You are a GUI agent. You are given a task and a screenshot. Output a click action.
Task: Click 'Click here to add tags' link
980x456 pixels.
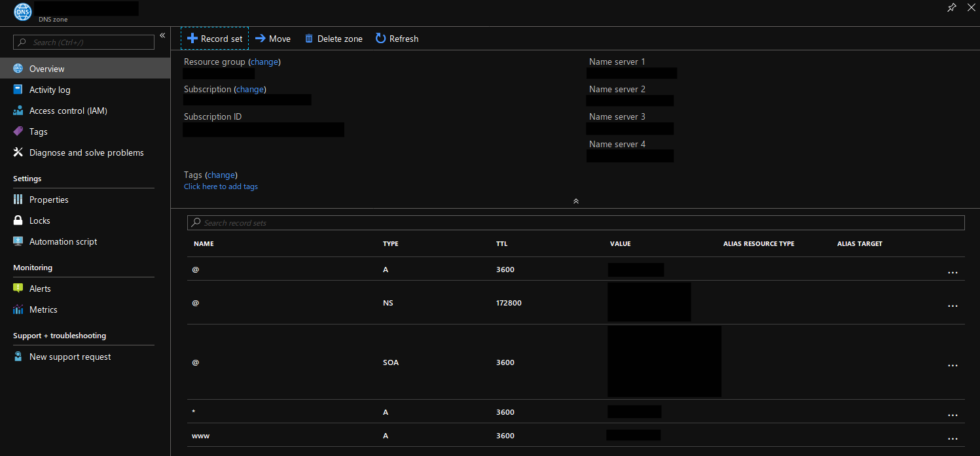221,186
